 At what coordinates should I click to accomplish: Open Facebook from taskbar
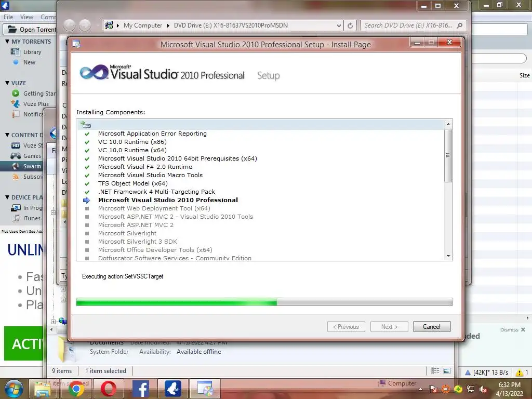[140, 389]
